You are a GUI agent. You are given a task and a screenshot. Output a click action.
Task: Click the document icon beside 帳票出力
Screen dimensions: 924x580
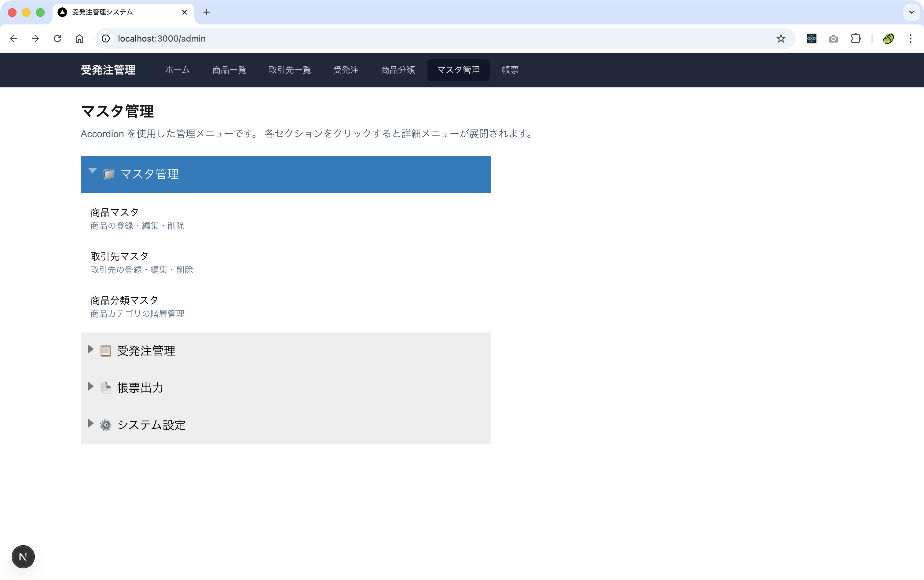[105, 387]
